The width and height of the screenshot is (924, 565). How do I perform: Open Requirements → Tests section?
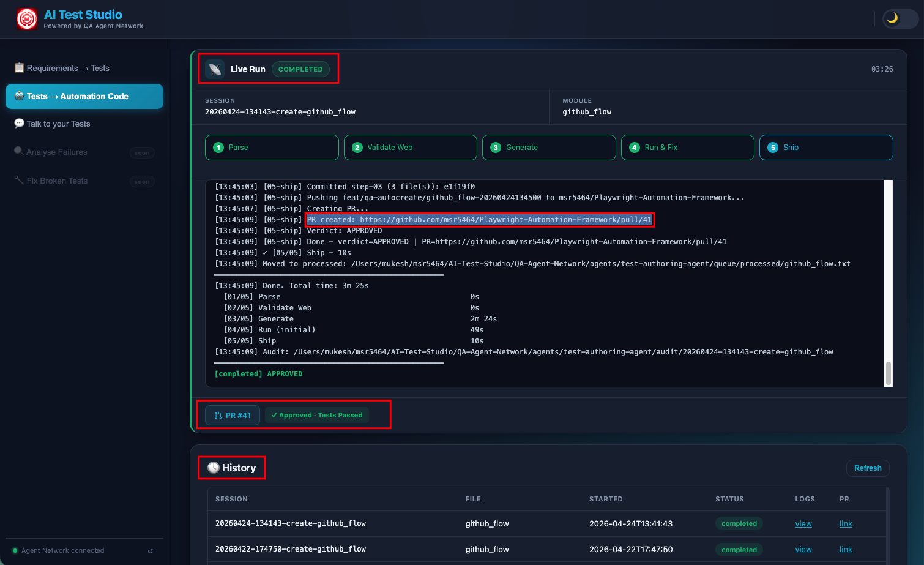[84, 68]
